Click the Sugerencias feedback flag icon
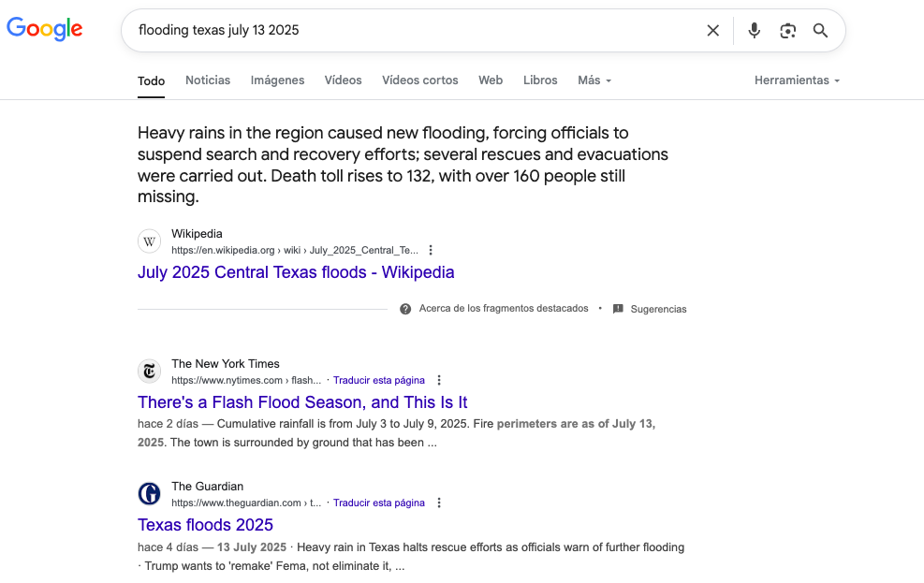This screenshot has height=583, width=924. point(618,309)
